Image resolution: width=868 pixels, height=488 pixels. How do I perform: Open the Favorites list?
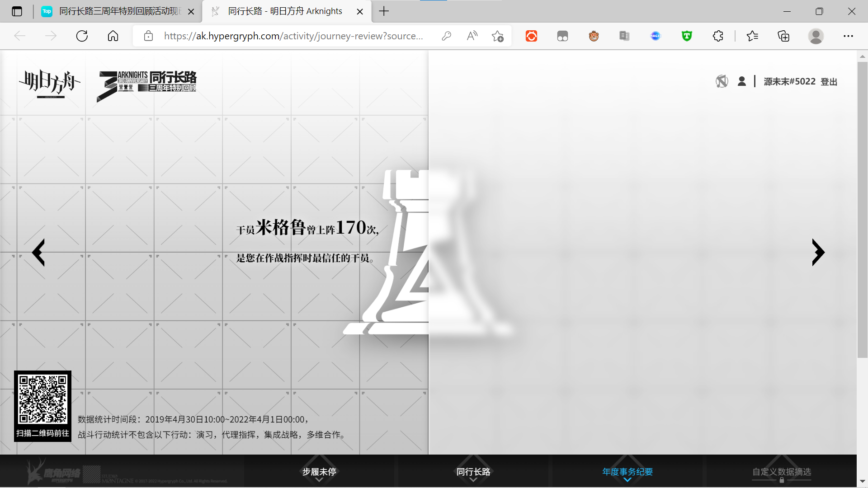752,36
